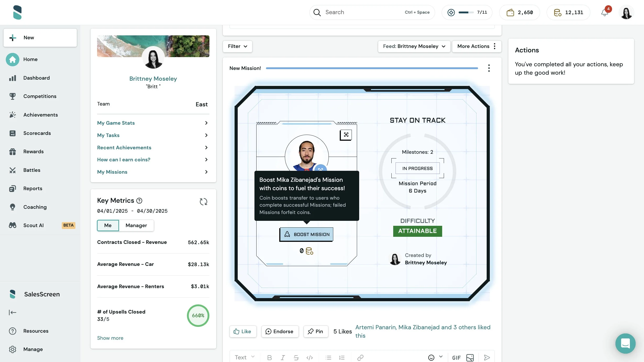The width and height of the screenshot is (644, 362).
Task: Open Rewards in the sidebar
Action: click(34, 152)
